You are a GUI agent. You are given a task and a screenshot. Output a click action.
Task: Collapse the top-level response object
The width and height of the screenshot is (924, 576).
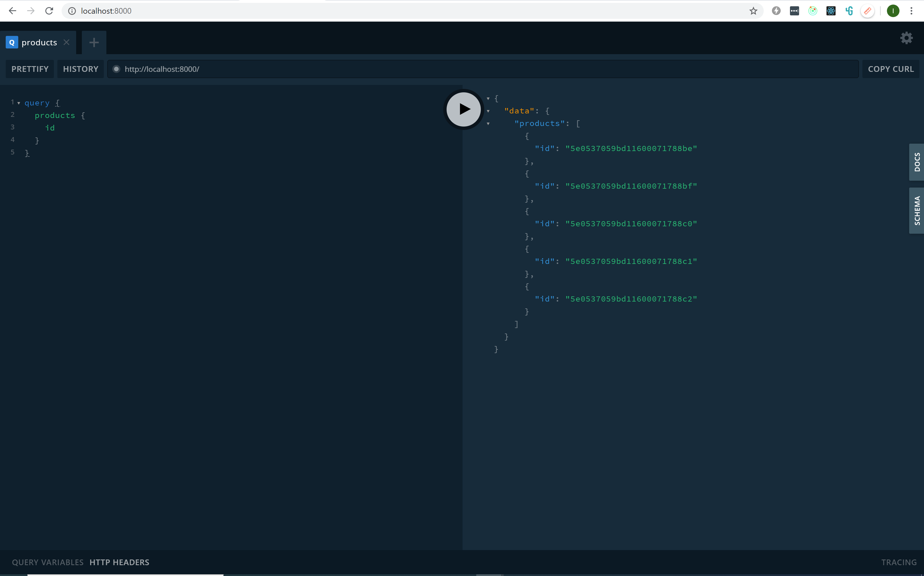[x=488, y=98]
